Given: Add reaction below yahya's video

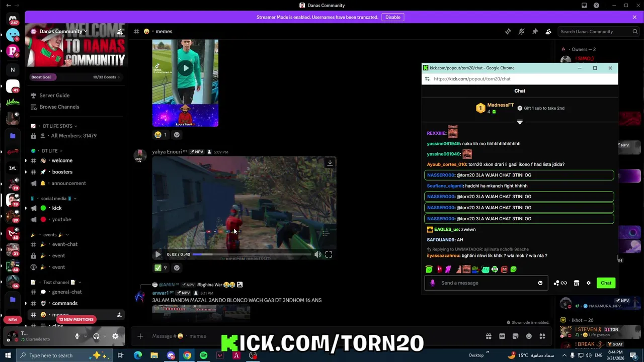Looking at the screenshot, I should click(x=177, y=268).
